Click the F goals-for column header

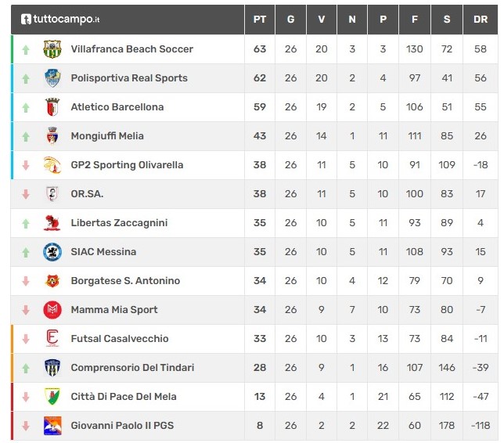(x=415, y=20)
